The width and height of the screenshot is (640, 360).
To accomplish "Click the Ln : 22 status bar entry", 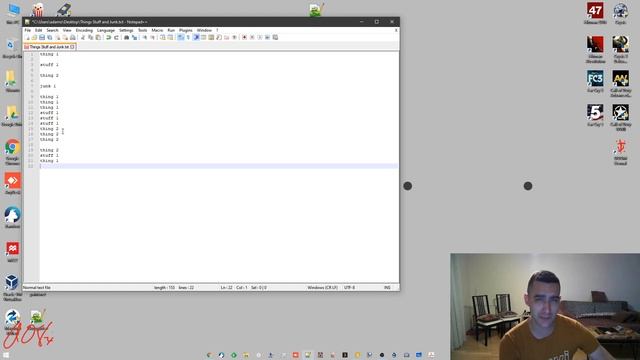I will point(227,288).
